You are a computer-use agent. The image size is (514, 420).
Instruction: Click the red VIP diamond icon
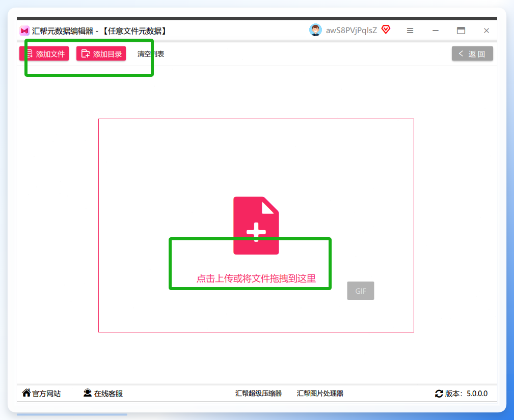386,30
